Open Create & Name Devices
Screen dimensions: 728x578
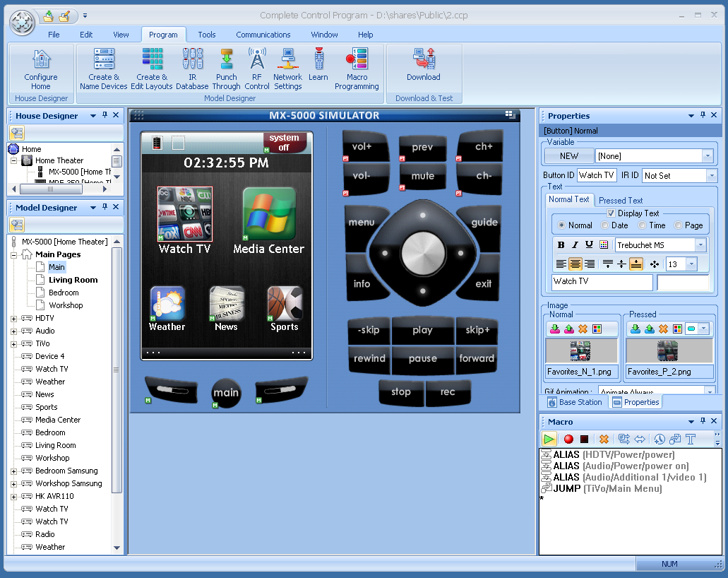pos(104,69)
